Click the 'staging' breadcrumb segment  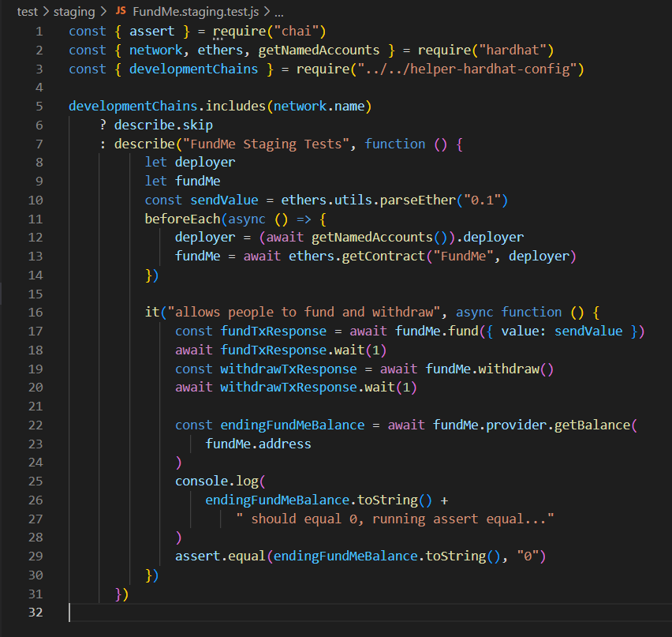[x=74, y=12]
